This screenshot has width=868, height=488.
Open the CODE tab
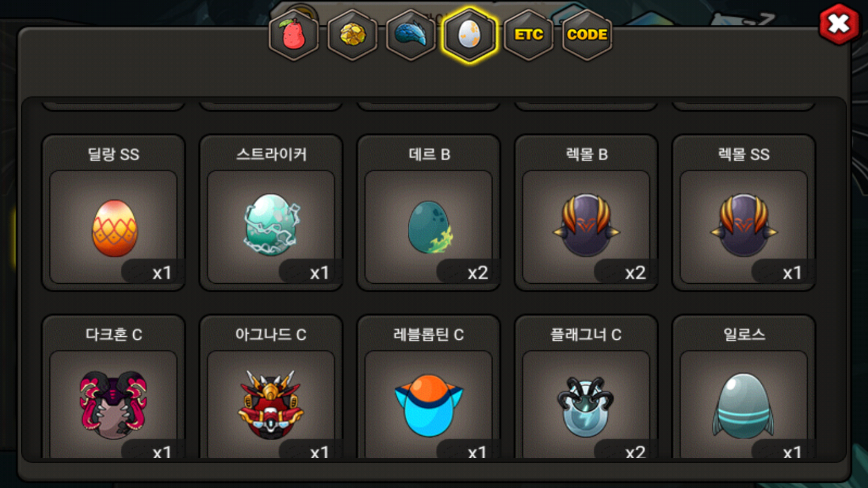click(x=587, y=35)
